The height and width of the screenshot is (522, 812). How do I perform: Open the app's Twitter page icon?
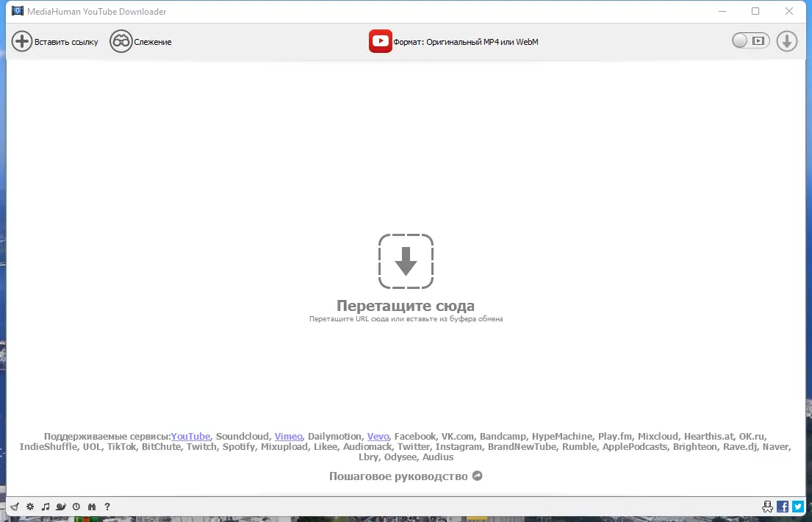click(x=797, y=507)
